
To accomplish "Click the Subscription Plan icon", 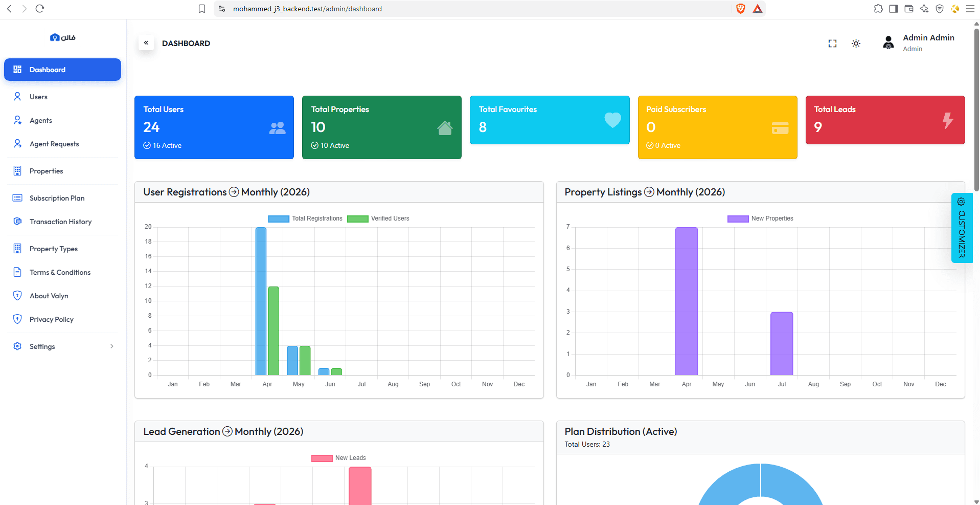I will pyautogui.click(x=17, y=198).
